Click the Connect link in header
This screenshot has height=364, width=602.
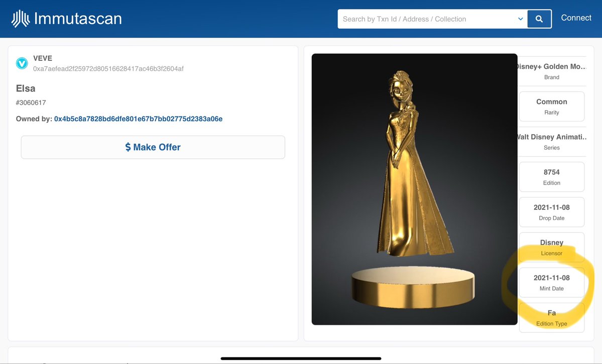coord(576,18)
